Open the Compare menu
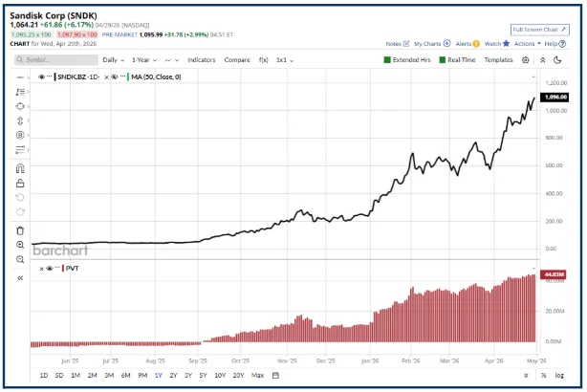Viewport: 587px width, 392px height. (x=237, y=60)
